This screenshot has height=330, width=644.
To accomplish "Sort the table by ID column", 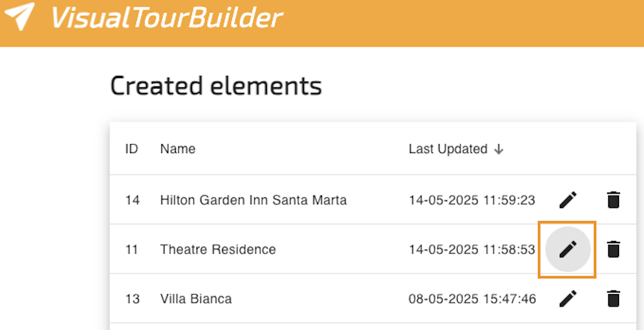I will 132,149.
